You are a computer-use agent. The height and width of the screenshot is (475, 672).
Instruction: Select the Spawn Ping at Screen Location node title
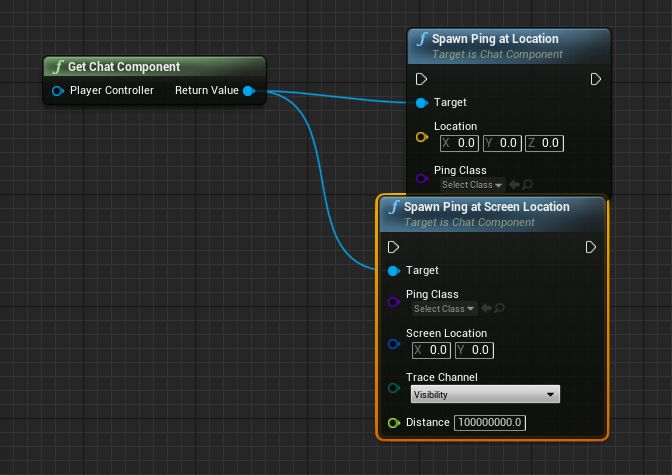pyautogui.click(x=487, y=207)
